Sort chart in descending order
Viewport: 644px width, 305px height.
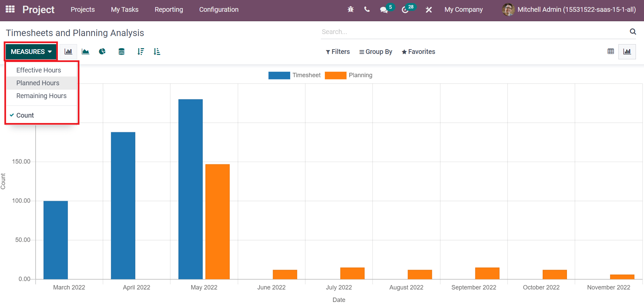click(141, 52)
